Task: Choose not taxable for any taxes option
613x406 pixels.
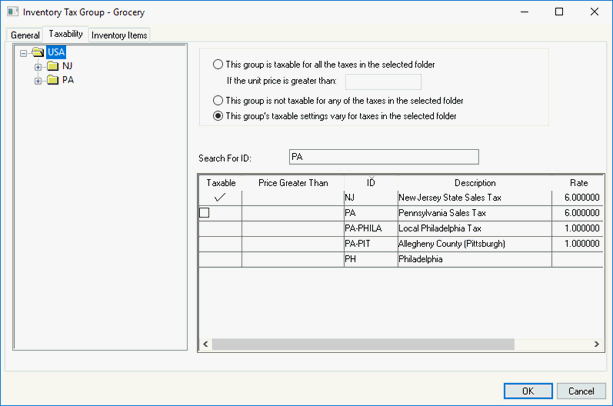Action: (218, 101)
